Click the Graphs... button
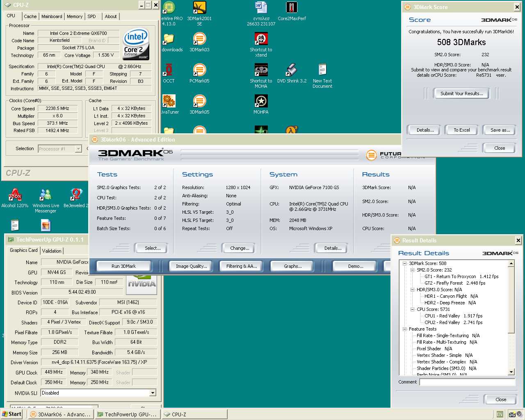The height and width of the screenshot is (420, 525). [293, 266]
